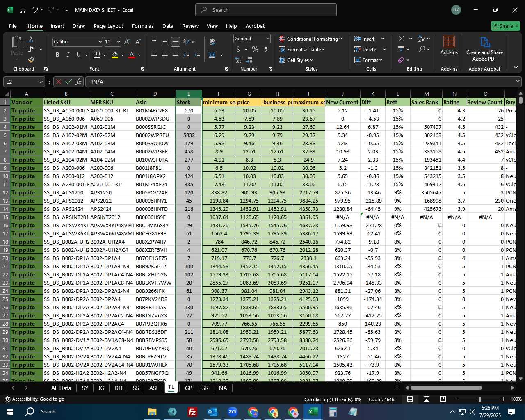Viewport: 525px width, 420px height.
Task: Switch to the GP sheet tab
Action: [188, 388]
